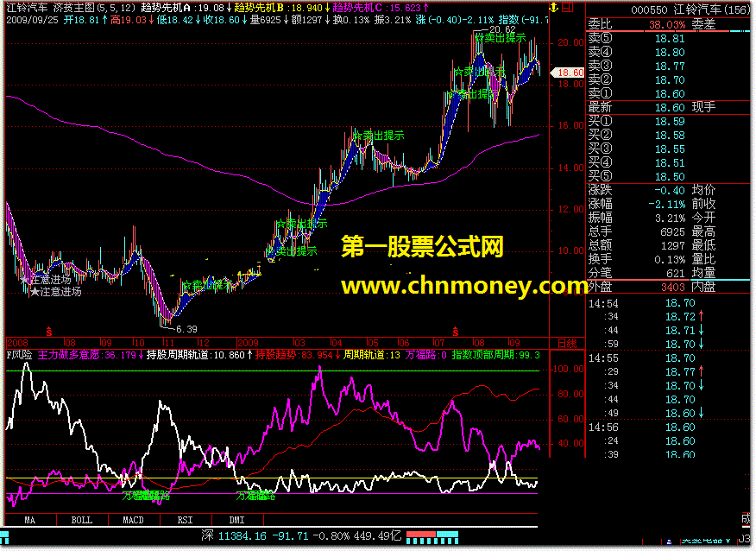Open the 成 tab at the panel bottom
The width and height of the screenshot is (756, 551).
pos(746,519)
